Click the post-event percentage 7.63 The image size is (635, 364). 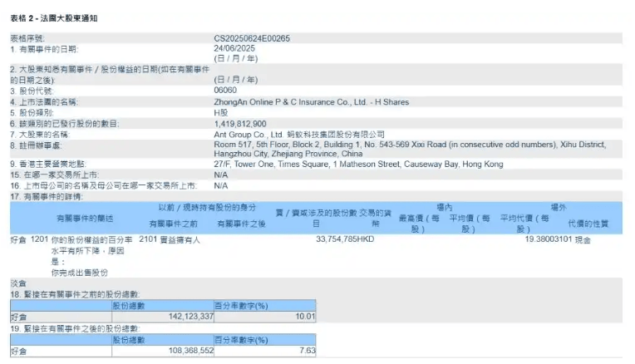click(308, 351)
